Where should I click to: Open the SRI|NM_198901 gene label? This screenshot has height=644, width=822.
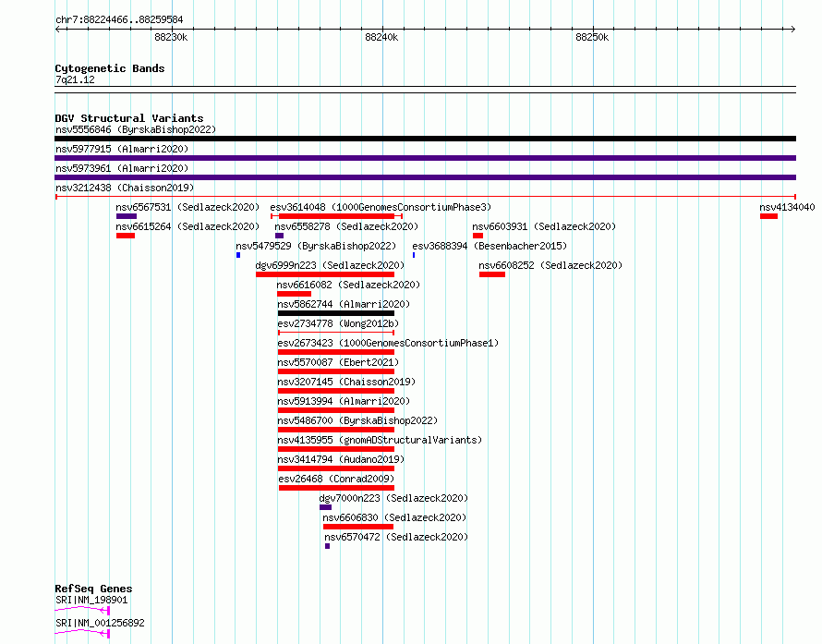click(x=91, y=600)
